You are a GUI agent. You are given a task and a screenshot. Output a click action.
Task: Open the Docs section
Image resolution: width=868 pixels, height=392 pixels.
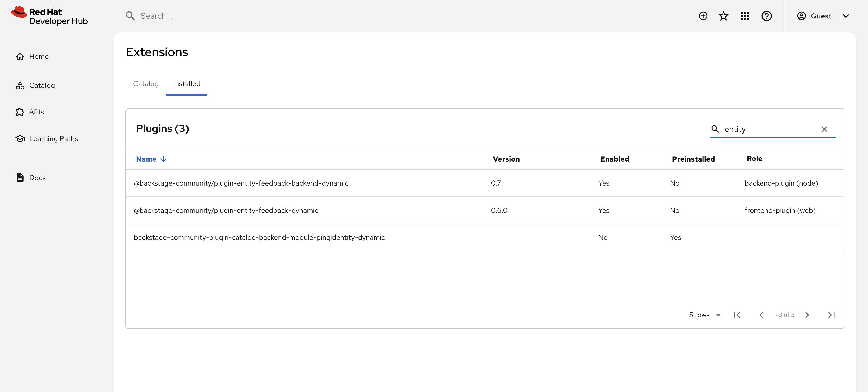coord(37,177)
